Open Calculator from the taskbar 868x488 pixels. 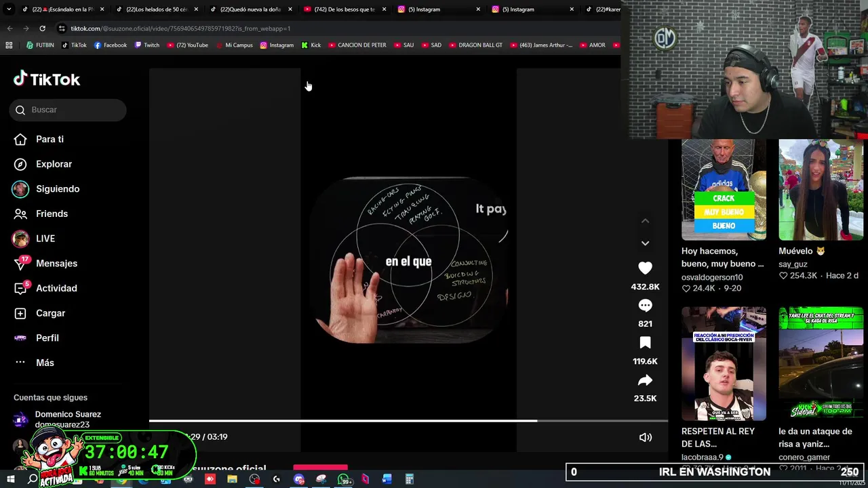click(x=409, y=479)
